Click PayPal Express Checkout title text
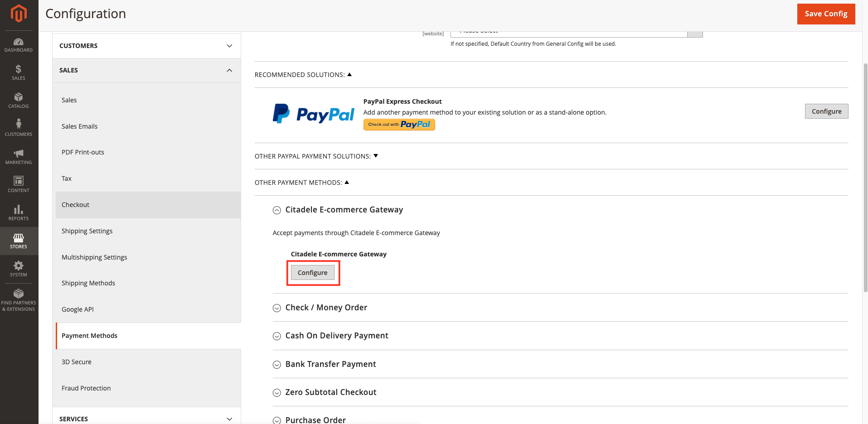 402,101
